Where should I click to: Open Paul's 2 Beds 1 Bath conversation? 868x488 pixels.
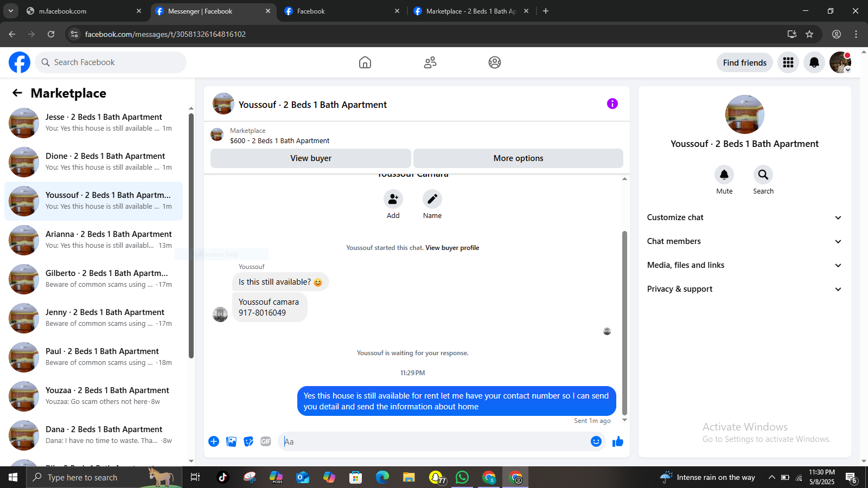93,357
